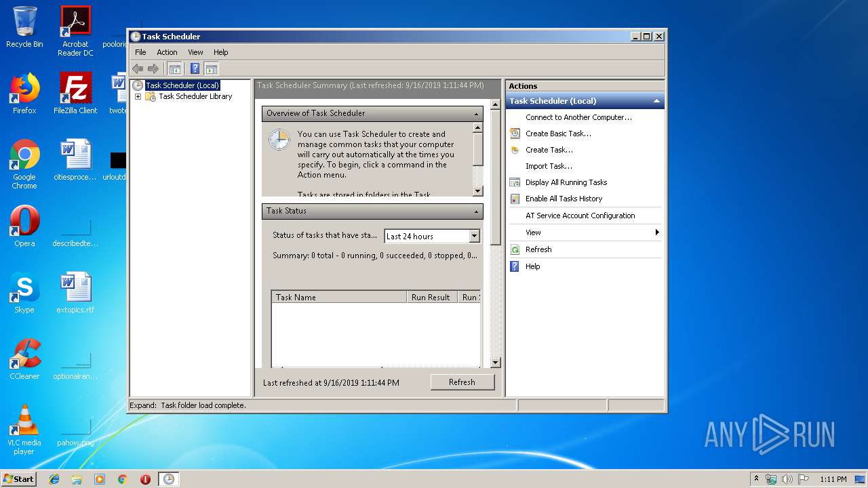The image size is (868, 488).
Task: Expand the Task Scheduler Library tree node
Action: coord(138,96)
